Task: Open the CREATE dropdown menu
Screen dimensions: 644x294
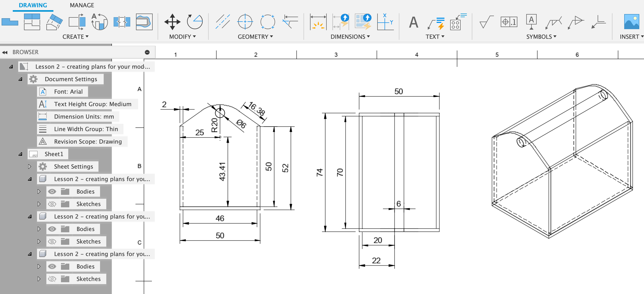Action: [75, 37]
